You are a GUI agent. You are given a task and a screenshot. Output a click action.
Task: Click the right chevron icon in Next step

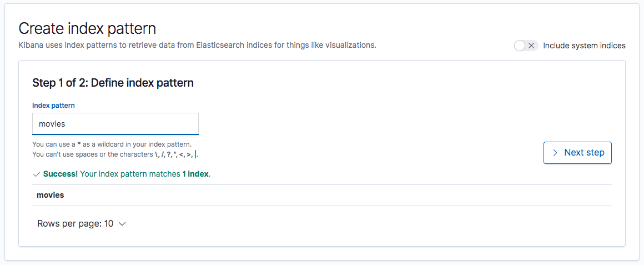click(x=555, y=153)
